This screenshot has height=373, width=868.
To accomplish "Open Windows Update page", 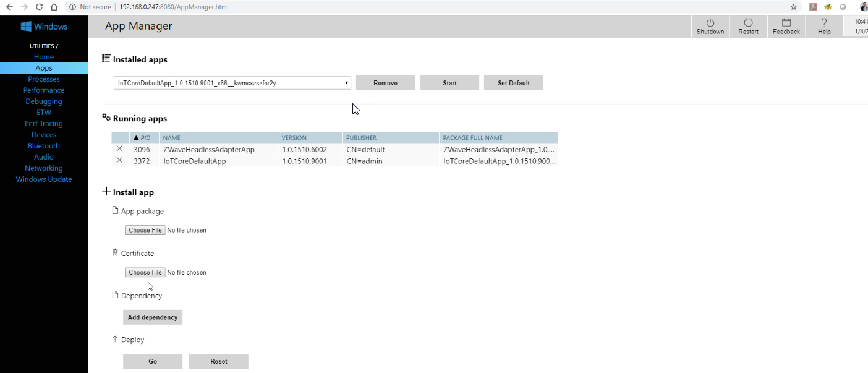I will 44,179.
